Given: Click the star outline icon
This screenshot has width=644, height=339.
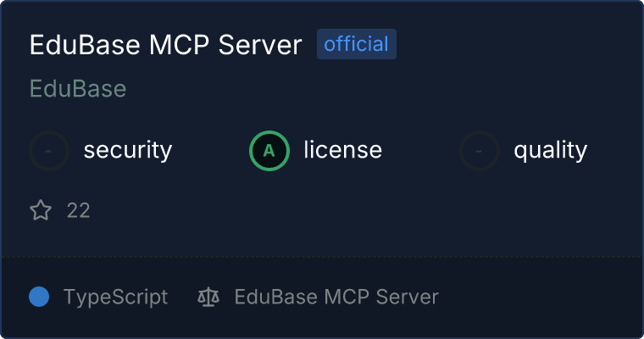Looking at the screenshot, I should point(41,210).
